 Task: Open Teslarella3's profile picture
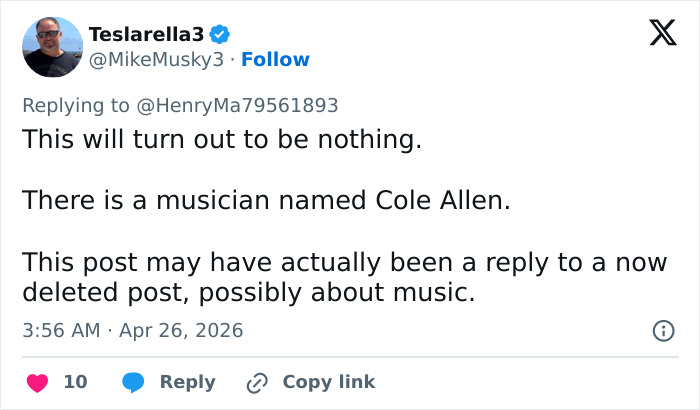point(52,47)
